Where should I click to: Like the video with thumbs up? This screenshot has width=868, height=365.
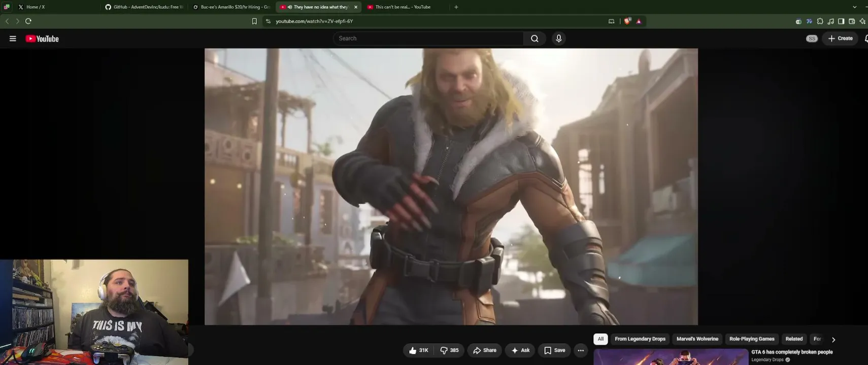pos(419,350)
